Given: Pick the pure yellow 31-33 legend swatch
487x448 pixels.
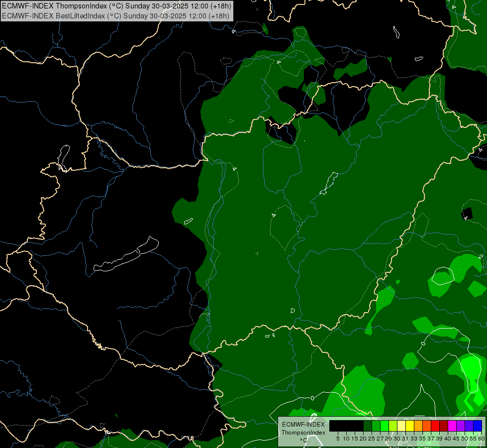Looking at the screenshot, I should tap(410, 426).
